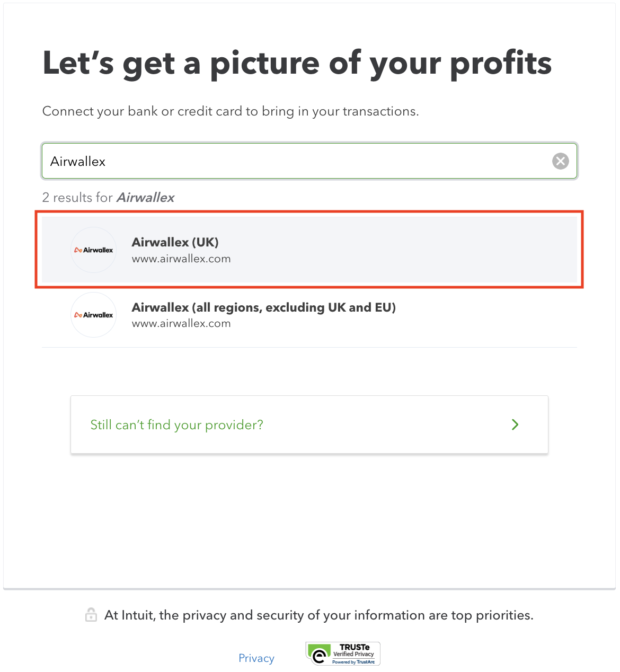Open the TRUSTe Verified Privacy badge

[x=343, y=653]
